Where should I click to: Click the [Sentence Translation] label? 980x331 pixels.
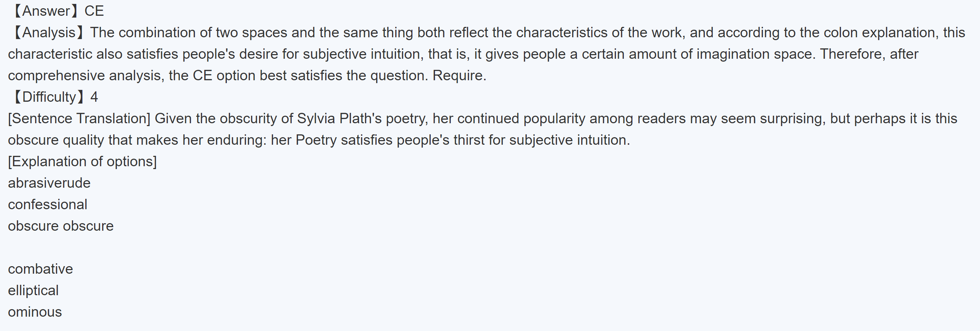coord(79,119)
